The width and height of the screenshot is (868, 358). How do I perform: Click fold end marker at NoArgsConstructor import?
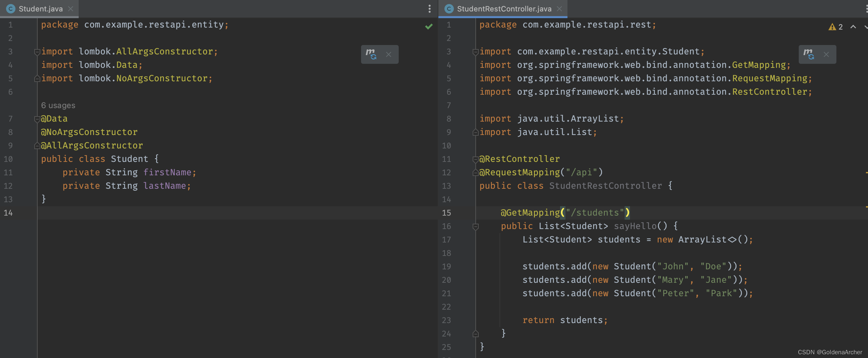[37, 79]
